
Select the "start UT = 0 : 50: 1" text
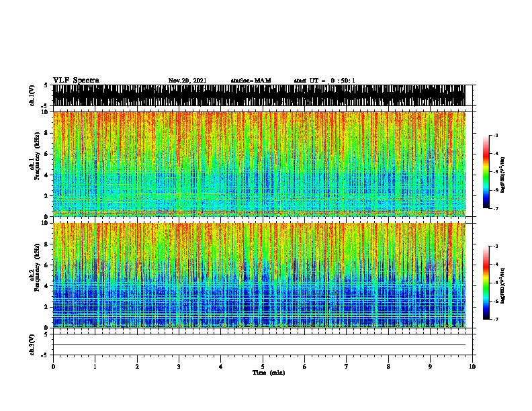(324, 81)
